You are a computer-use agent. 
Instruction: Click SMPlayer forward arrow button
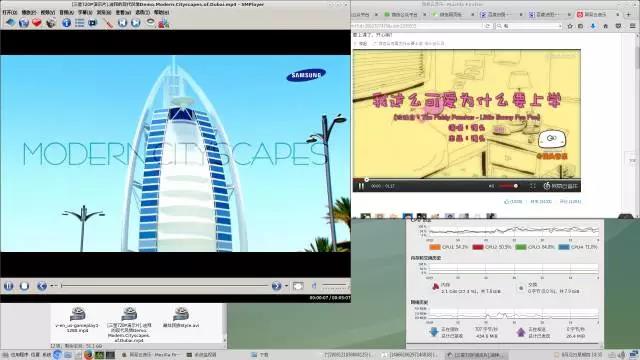tap(276, 286)
